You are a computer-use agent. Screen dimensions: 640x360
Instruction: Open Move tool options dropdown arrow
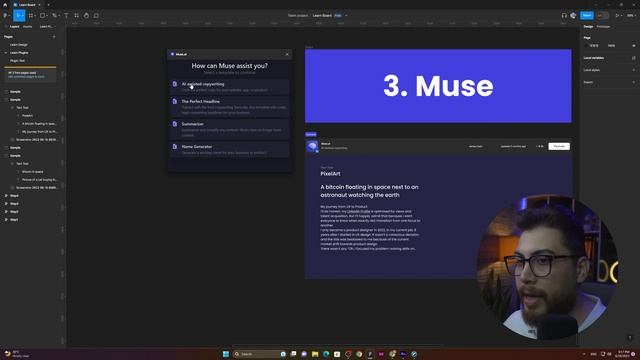pyautogui.click(x=23, y=16)
